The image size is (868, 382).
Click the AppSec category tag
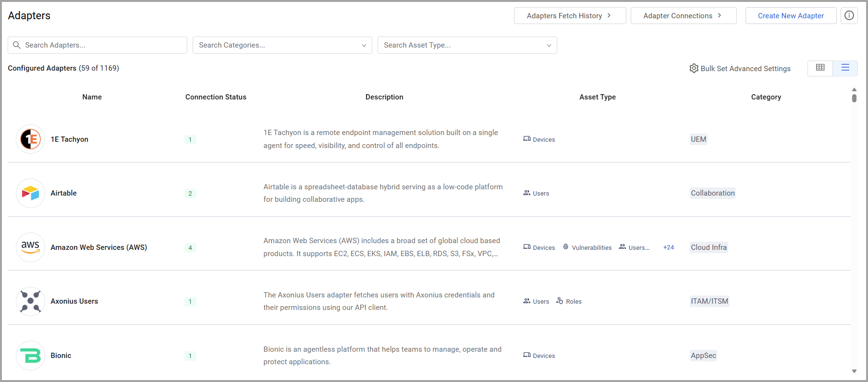pos(703,356)
